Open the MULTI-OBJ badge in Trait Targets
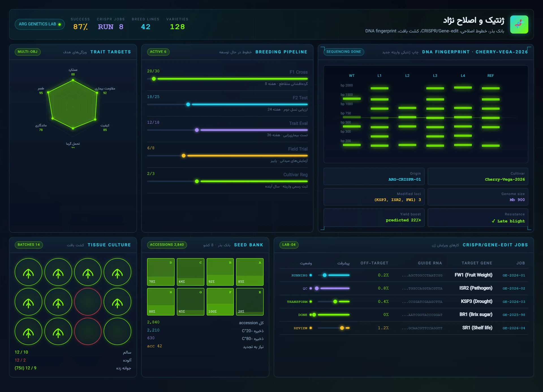 click(x=27, y=52)
